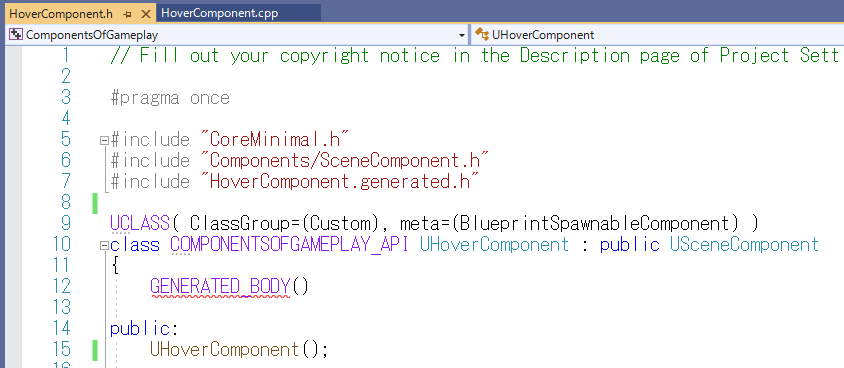Viewport: 844px width, 368px height.
Task: Click the UCLASS macro on line 9
Action: [140, 223]
